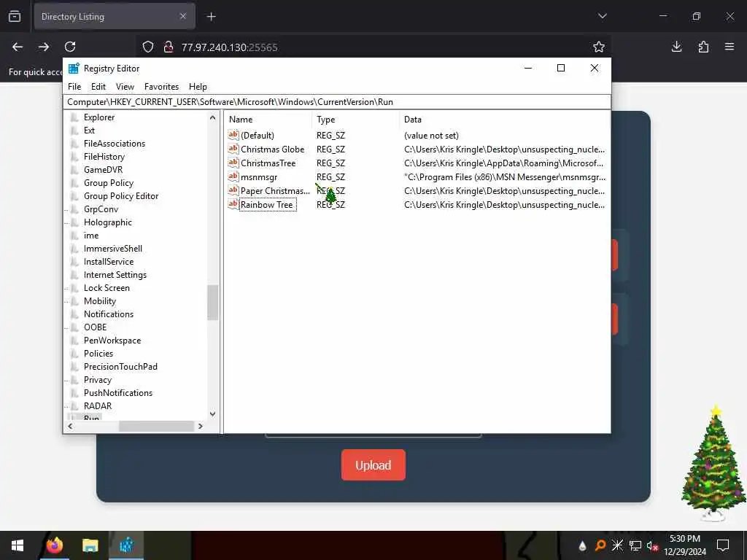Click the folder icon beside Explorer key
747x560 pixels.
click(74, 117)
